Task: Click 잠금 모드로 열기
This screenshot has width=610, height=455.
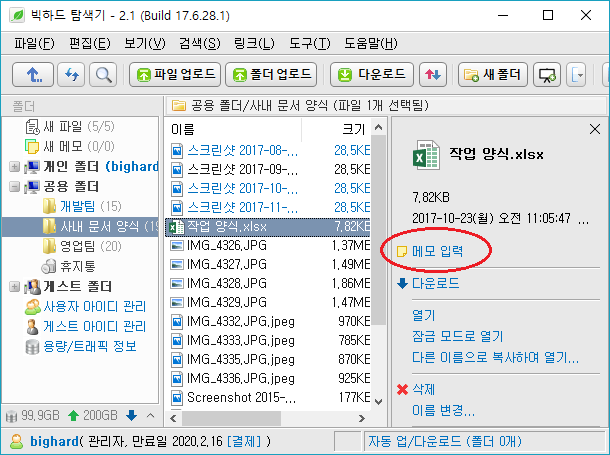Action: point(458,336)
